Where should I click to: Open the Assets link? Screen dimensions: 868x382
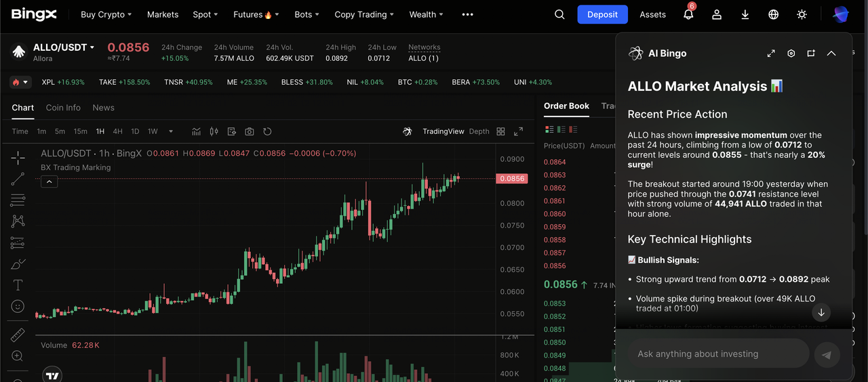coord(652,14)
